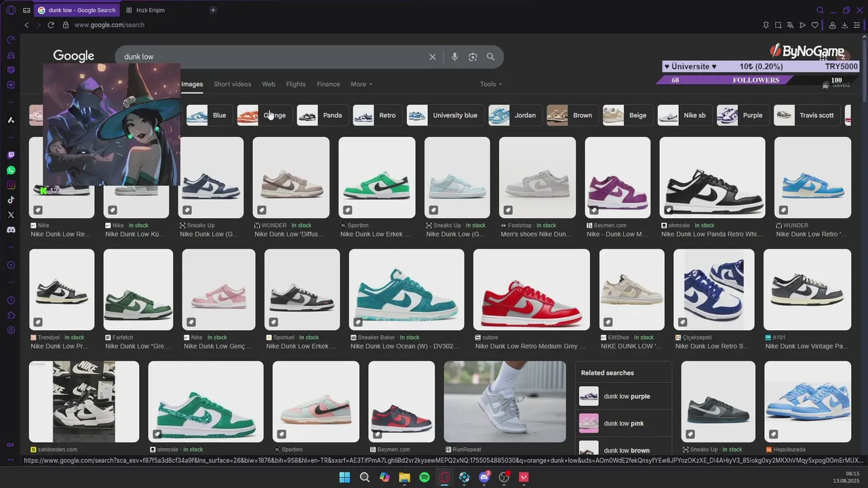868x488 pixels.
Task: Select the Images tab
Action: [192, 84]
